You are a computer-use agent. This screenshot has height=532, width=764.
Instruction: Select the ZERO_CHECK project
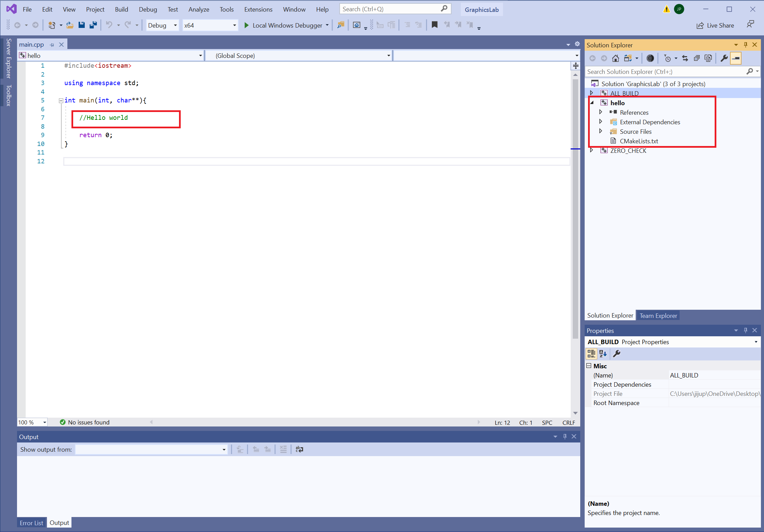[x=628, y=150]
